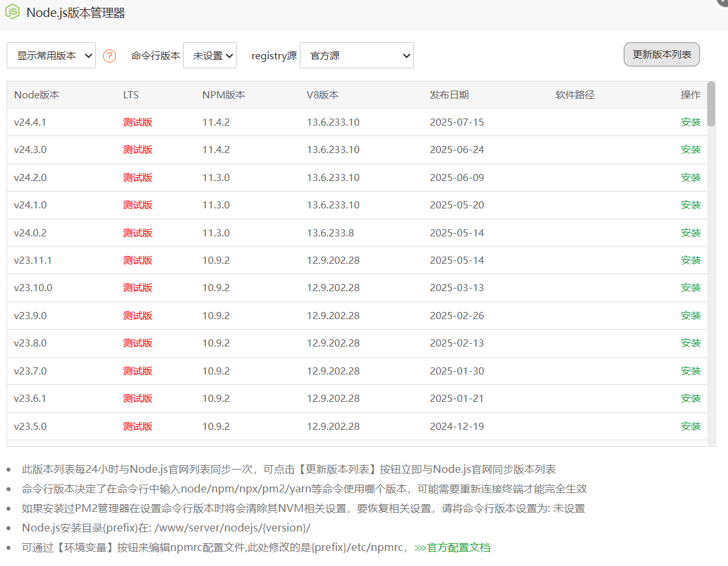Install Node version v24.2.0

(x=690, y=177)
